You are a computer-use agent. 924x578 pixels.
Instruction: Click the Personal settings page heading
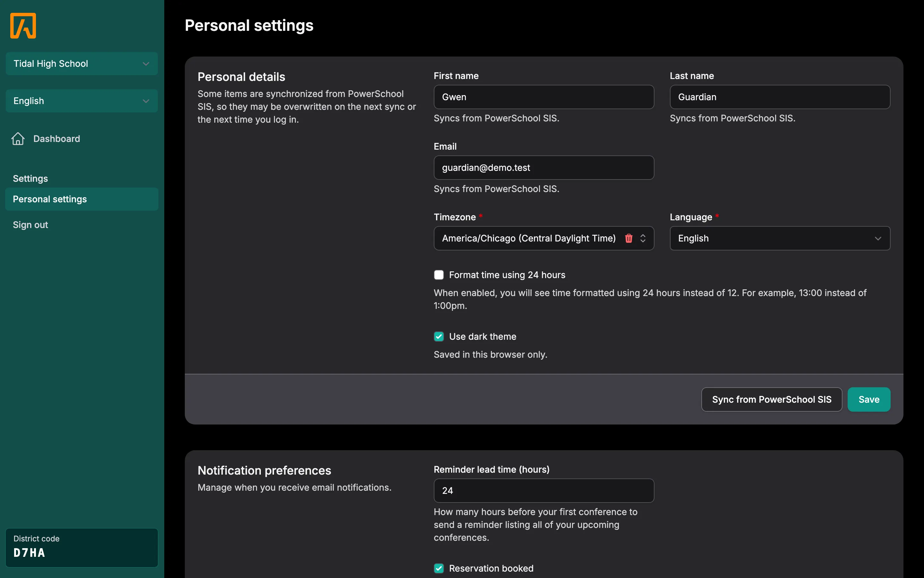point(249,26)
